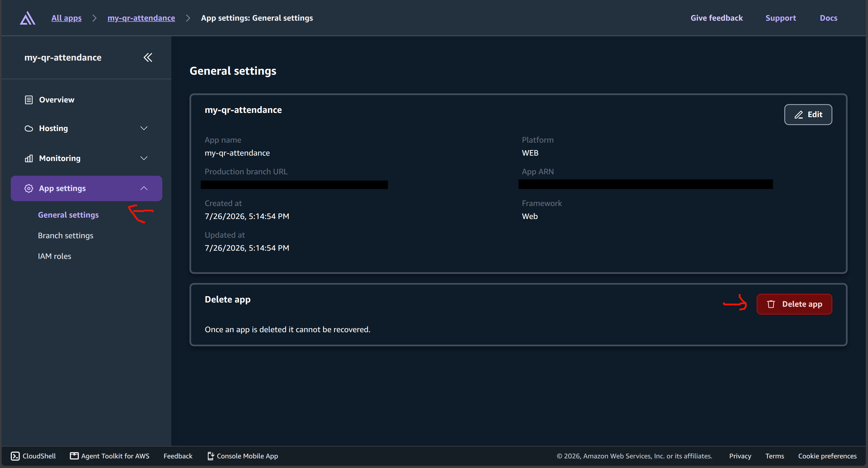Open Agent Toolkit for AWS

(109, 456)
